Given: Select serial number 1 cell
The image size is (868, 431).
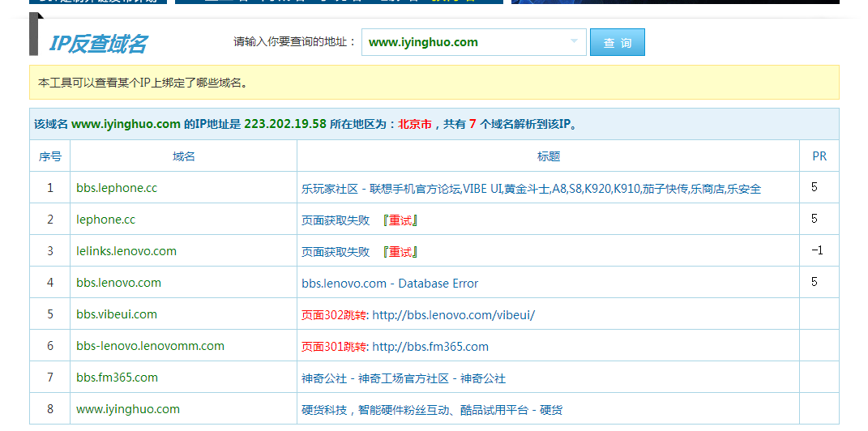Looking at the screenshot, I should tap(49, 188).
